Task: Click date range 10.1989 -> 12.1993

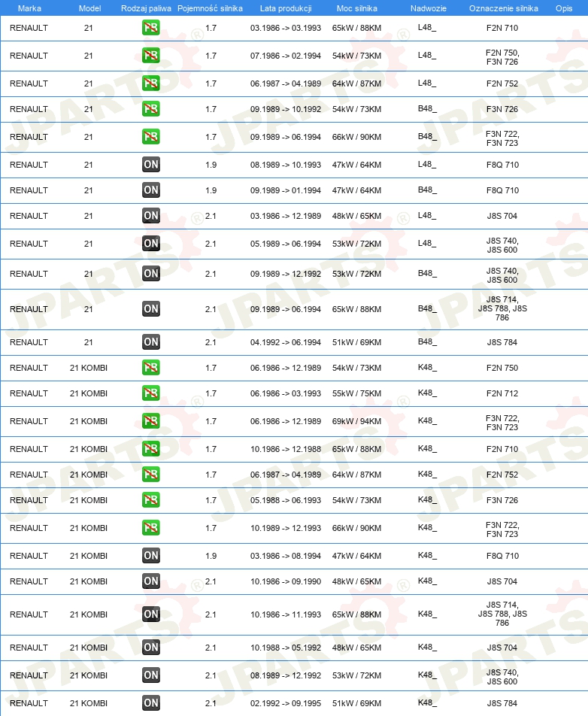Action: [285, 528]
